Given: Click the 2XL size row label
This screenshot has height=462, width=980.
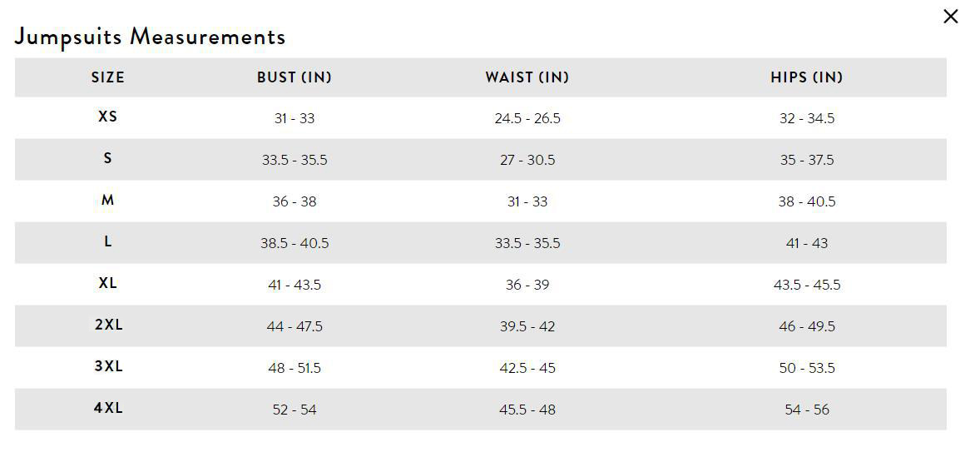Looking at the screenshot, I should (108, 325).
